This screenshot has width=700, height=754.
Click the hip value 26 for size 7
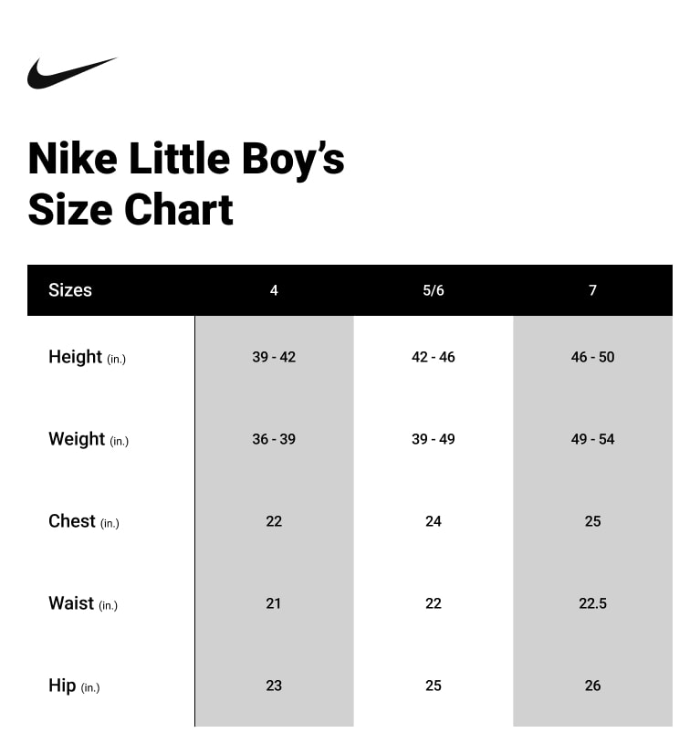tap(592, 686)
